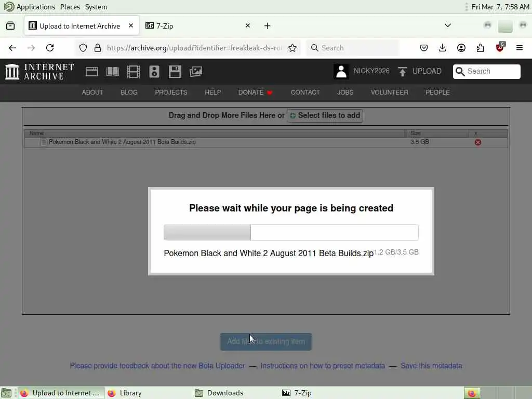Image resolution: width=532 pixels, height=399 pixels.
Task: Click the Save this metadata link
Action: click(431, 366)
